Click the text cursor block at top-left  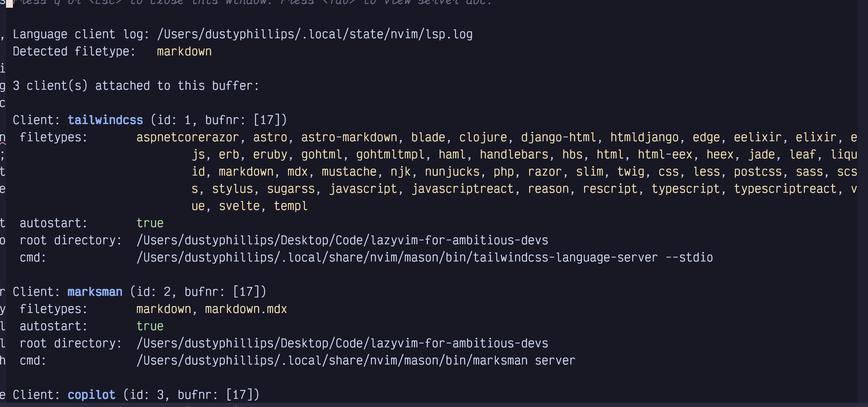pos(9,3)
